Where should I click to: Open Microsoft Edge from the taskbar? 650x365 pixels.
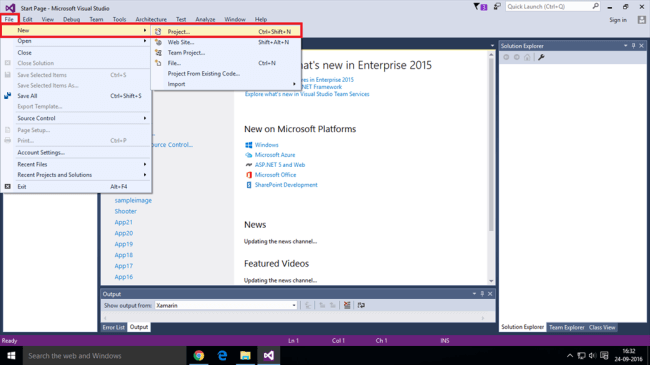coord(222,355)
